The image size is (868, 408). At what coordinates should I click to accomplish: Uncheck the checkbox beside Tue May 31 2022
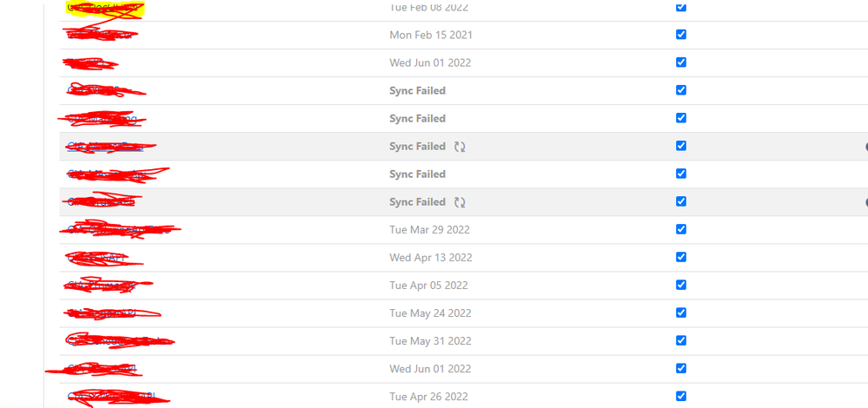click(x=681, y=340)
